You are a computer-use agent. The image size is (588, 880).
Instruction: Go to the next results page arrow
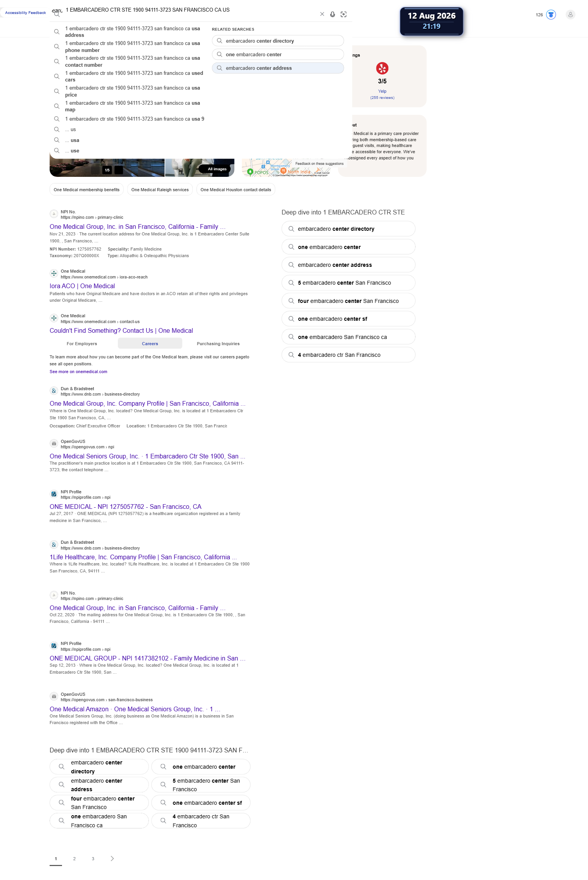point(112,858)
